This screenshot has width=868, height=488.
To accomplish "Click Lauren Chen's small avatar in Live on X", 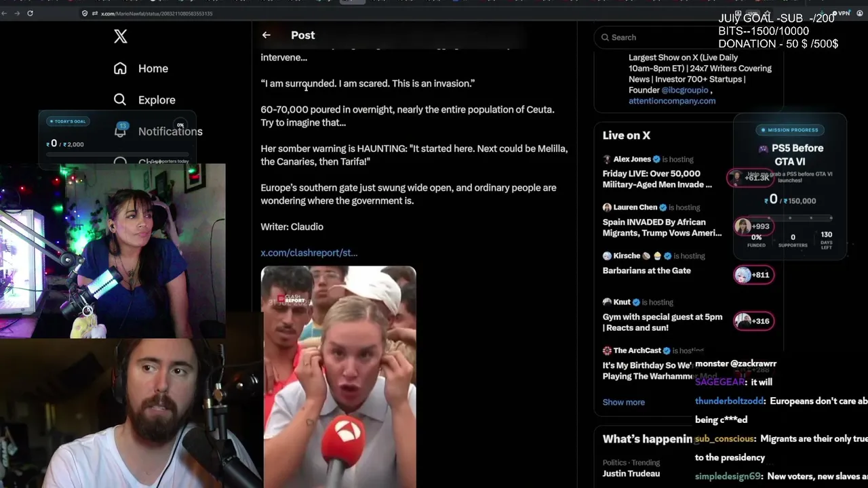I will point(607,207).
